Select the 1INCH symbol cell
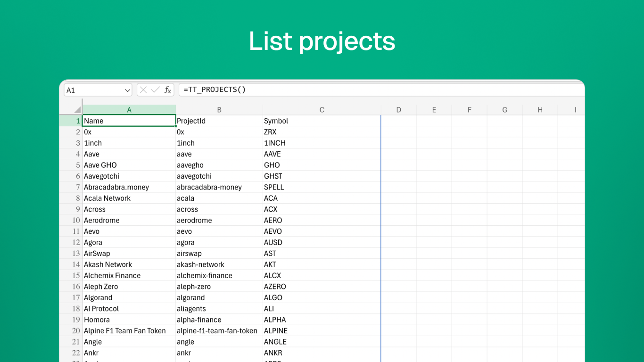Screen dimensions: 644x362 point(322,143)
